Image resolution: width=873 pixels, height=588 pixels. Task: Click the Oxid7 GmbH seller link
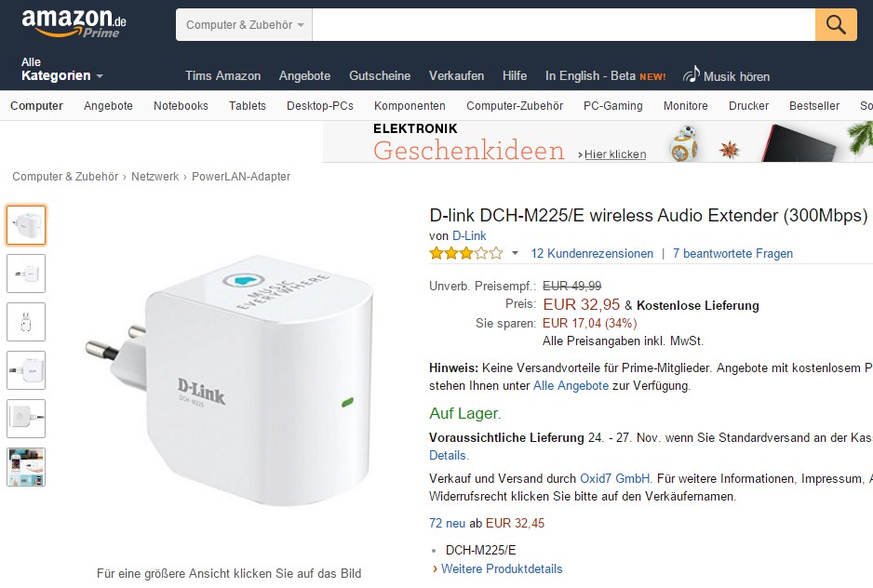click(x=614, y=478)
